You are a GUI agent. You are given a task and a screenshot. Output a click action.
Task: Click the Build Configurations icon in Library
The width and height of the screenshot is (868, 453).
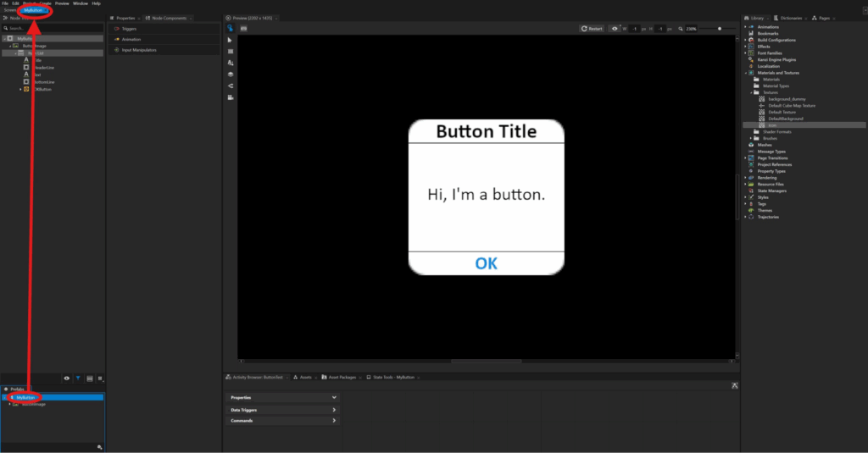pos(751,40)
